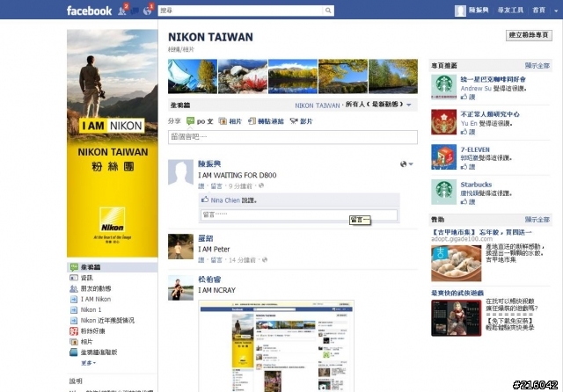The height and width of the screenshot is (392, 563).
Task: Choose the link share icon
Action: click(252, 121)
